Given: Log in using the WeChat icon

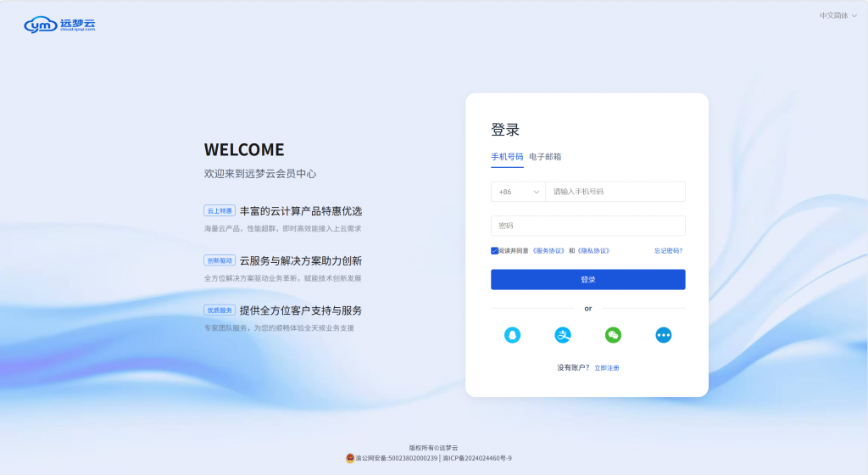Looking at the screenshot, I should click(613, 335).
